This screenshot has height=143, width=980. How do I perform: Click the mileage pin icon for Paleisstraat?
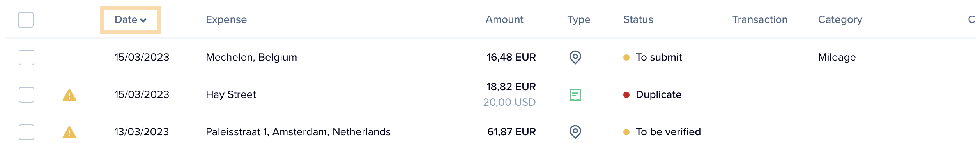tap(575, 132)
